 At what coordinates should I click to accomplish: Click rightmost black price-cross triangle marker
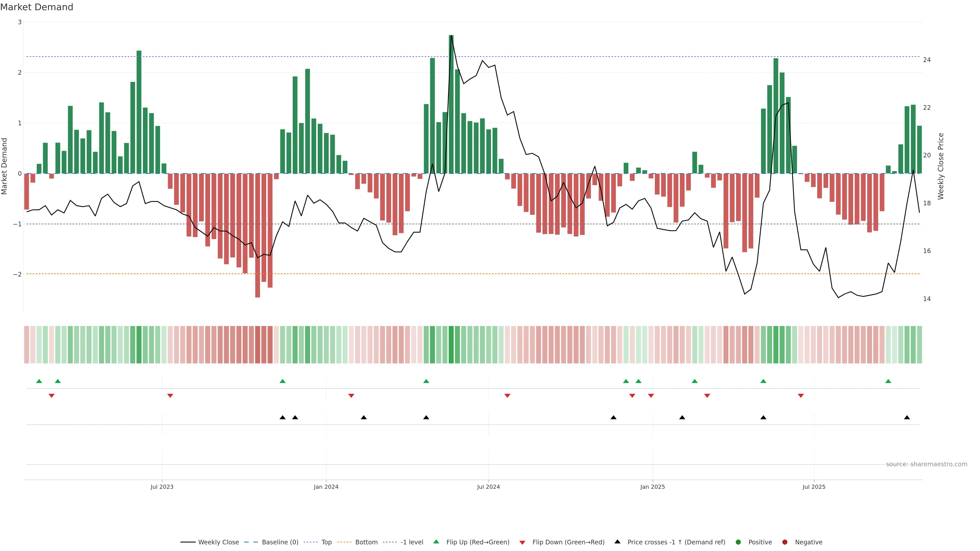(907, 418)
